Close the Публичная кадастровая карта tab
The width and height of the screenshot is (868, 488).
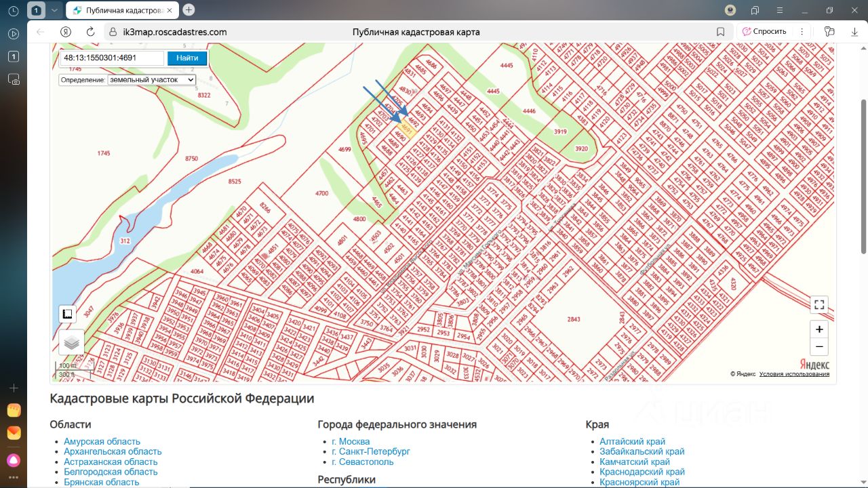(x=170, y=10)
